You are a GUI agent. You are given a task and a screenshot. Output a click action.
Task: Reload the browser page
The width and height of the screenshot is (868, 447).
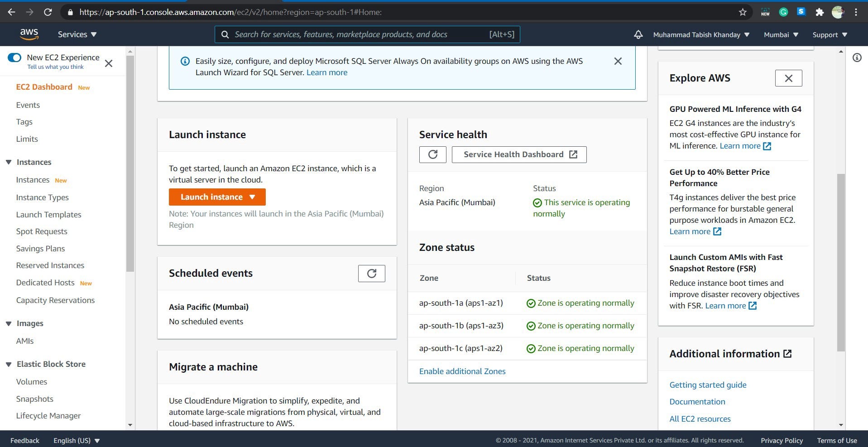click(48, 12)
